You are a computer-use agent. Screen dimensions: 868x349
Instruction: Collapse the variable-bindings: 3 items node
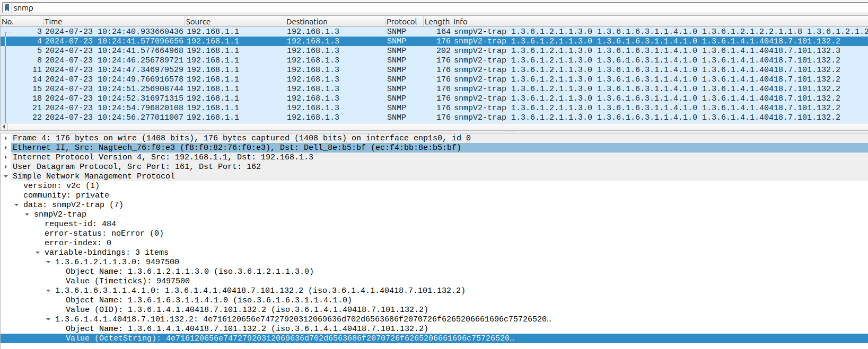click(38, 252)
